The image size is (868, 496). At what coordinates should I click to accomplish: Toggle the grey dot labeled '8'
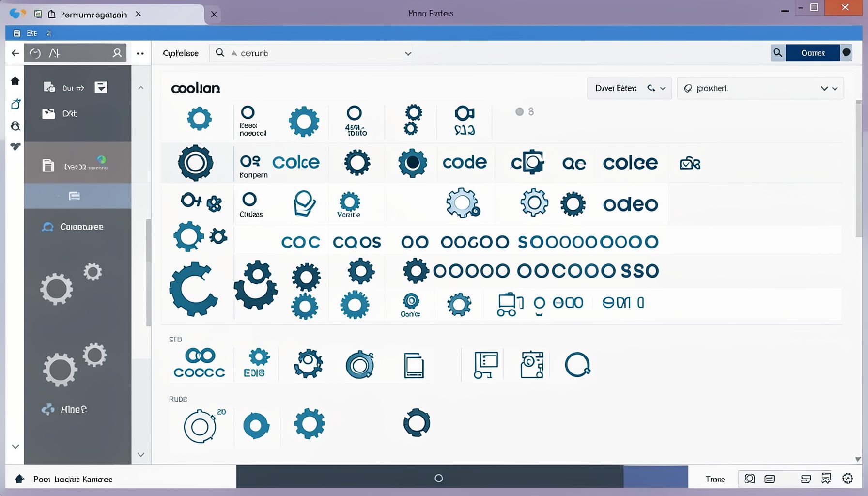coord(519,112)
